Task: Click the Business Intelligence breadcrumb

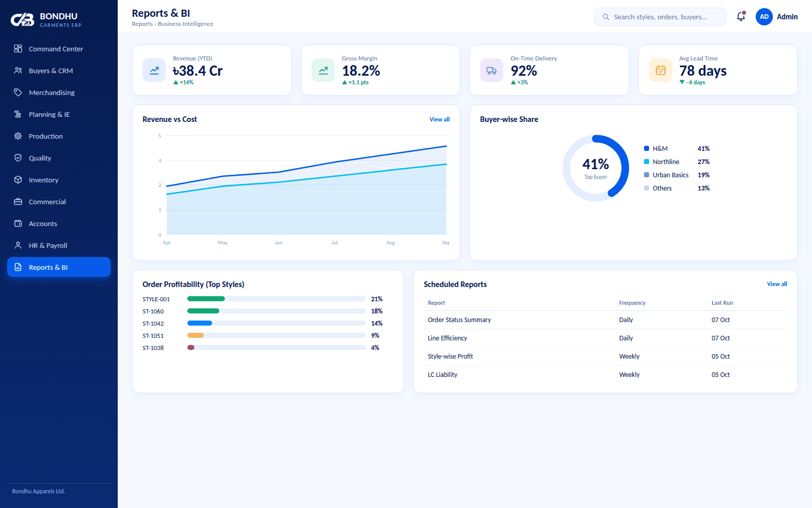Action: click(186, 24)
